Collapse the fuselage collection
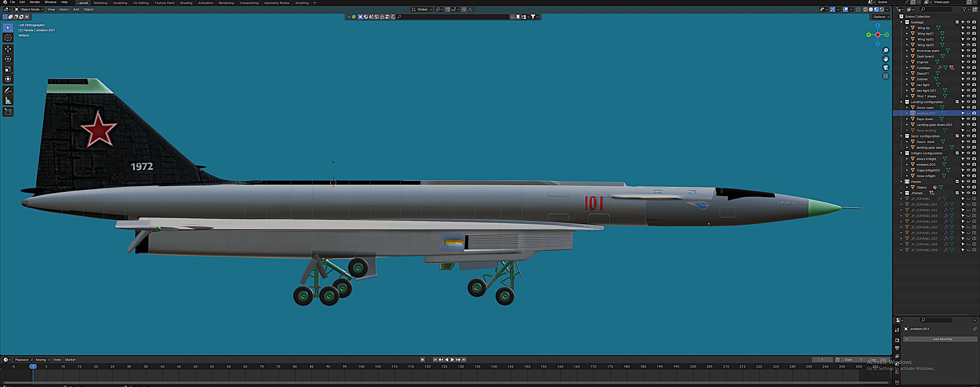 pyautogui.click(x=901, y=22)
